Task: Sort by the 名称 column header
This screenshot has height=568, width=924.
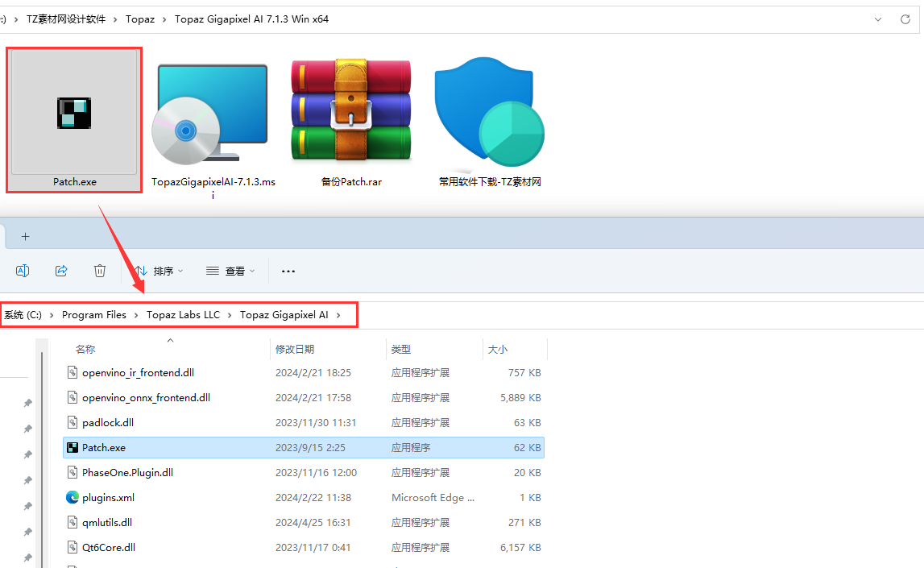Action: 85,350
